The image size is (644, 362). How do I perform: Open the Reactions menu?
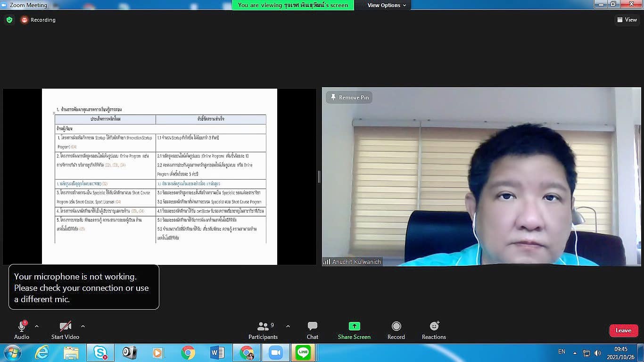pyautogui.click(x=434, y=330)
